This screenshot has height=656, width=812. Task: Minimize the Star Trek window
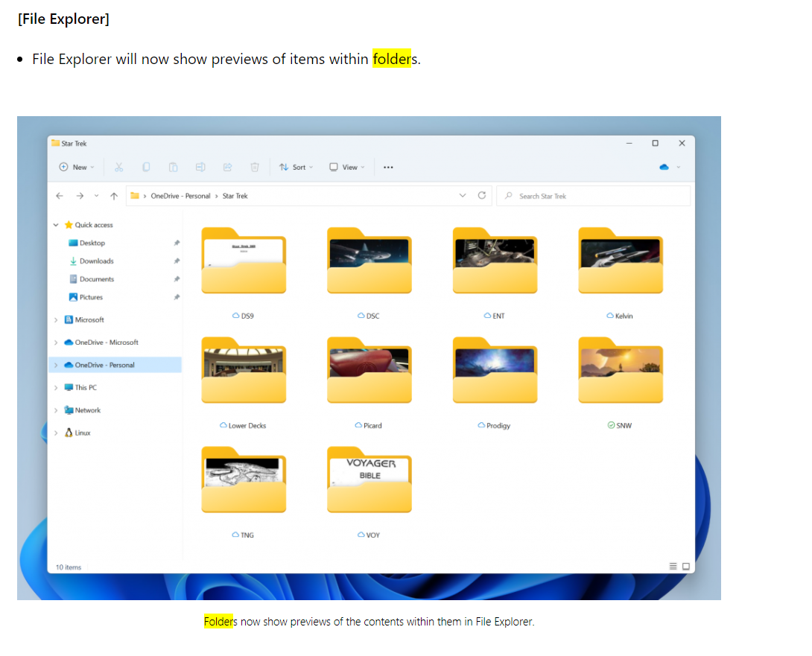pos(629,144)
